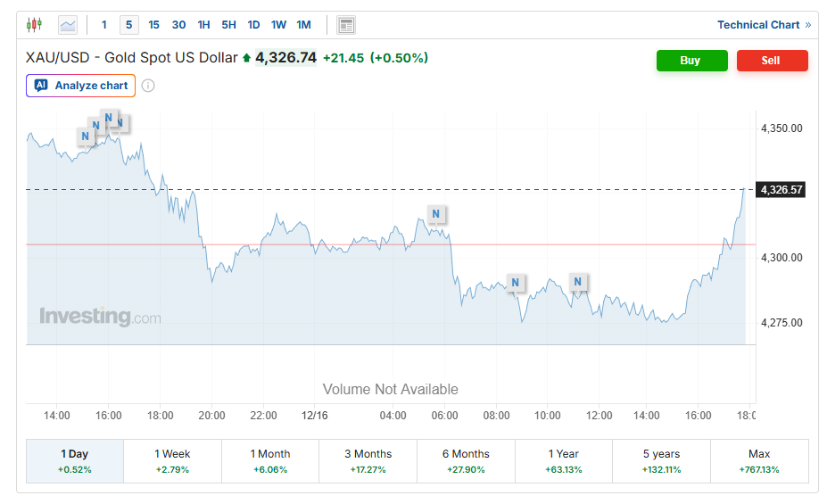Image resolution: width=827 pixels, height=504 pixels.
Task: Open the leftmost news marker on chart
Action: (85, 136)
